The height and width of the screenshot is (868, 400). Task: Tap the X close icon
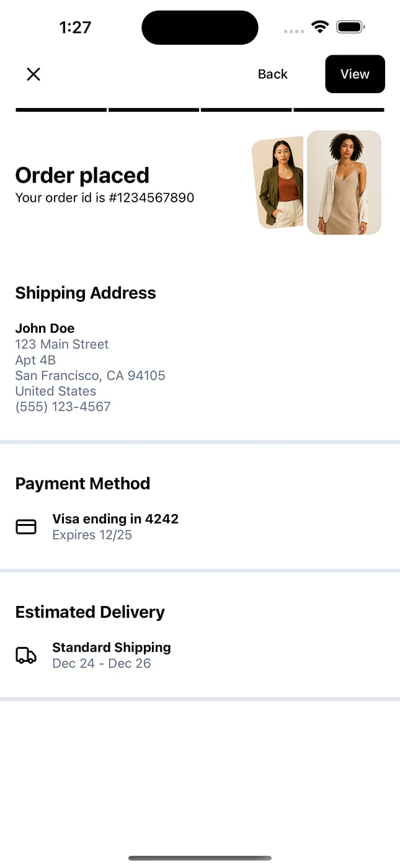pos(33,75)
